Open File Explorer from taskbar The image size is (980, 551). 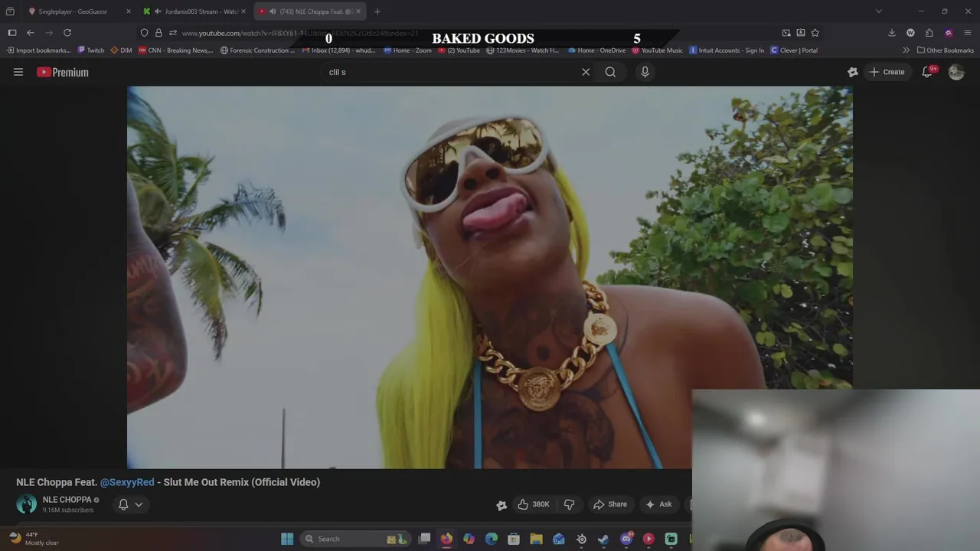pyautogui.click(x=536, y=539)
